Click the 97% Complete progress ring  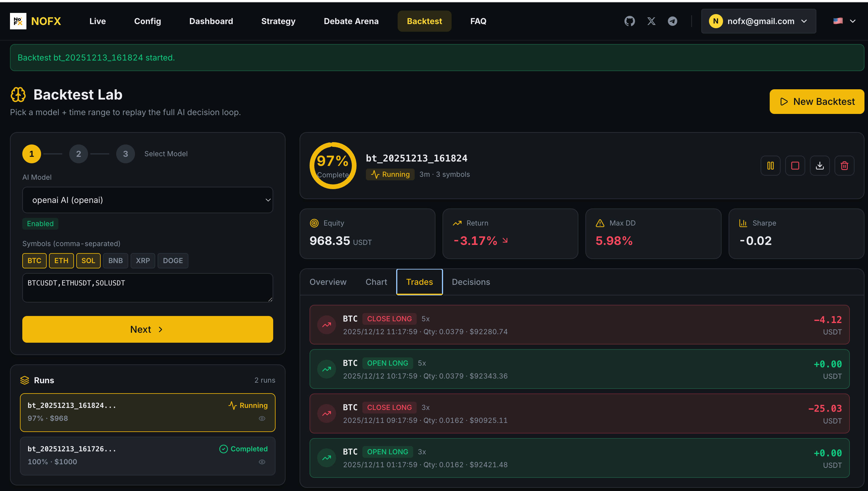[333, 166]
